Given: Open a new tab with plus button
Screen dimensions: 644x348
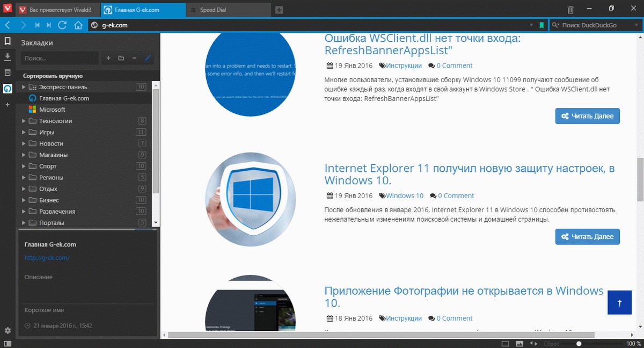Looking at the screenshot, I should point(279,10).
